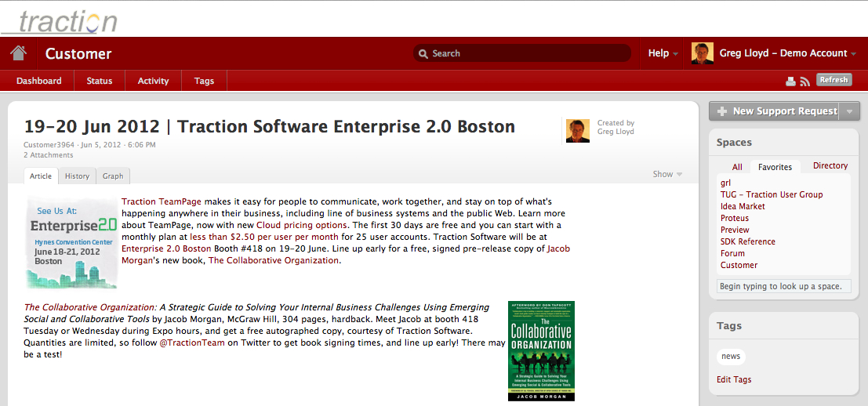868x406 pixels.
Task: Select the All tab in Spaces
Action: coord(737,167)
